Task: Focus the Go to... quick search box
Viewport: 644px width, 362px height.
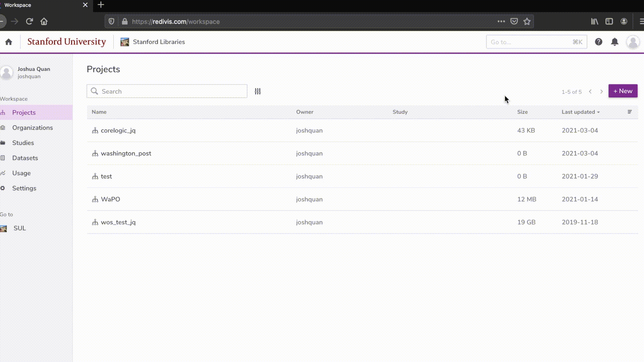Action: click(530, 42)
